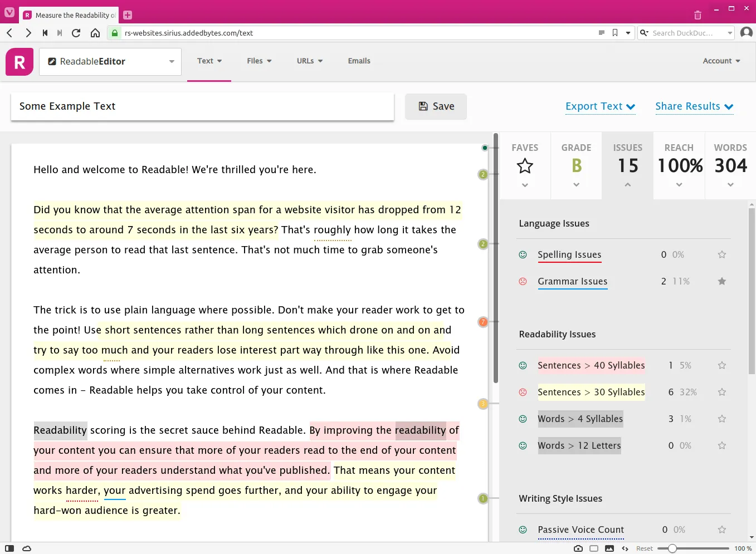
Task: Go to the browser home page
Action: tap(95, 33)
